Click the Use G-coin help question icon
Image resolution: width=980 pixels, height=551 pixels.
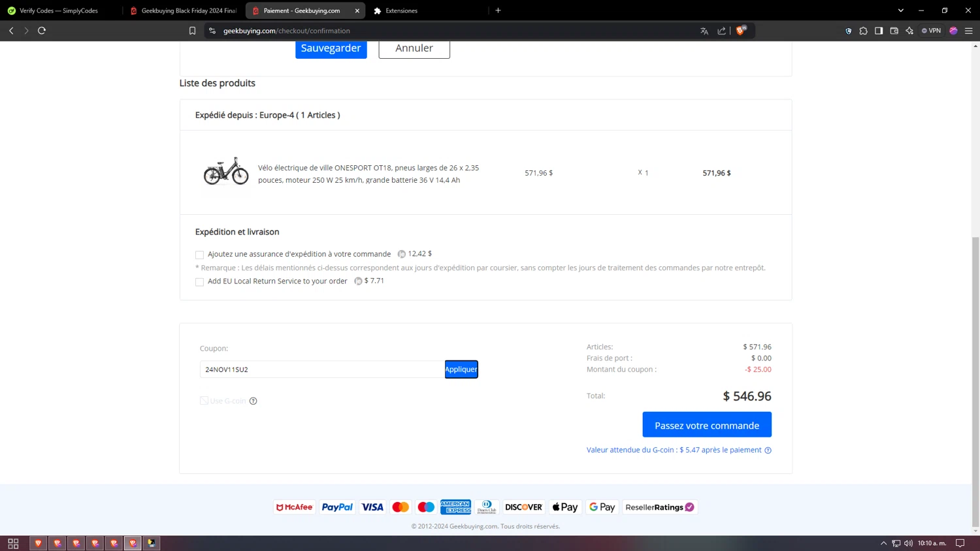coord(253,401)
